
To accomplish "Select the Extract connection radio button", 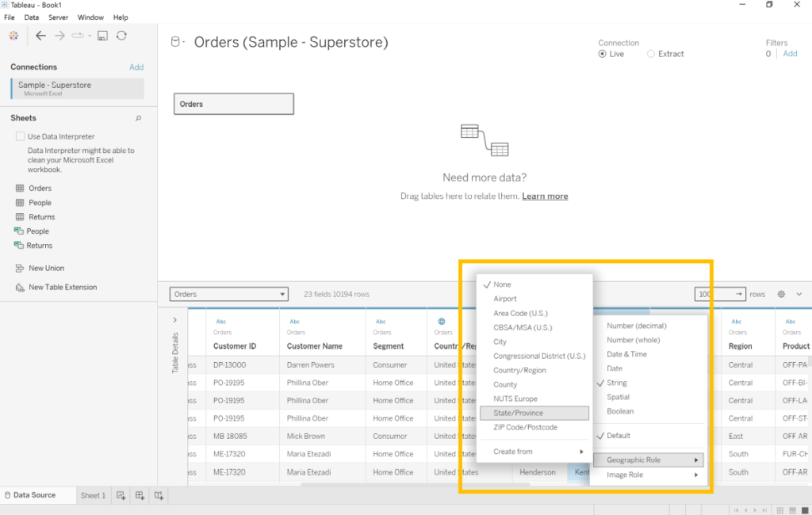I will coord(651,54).
